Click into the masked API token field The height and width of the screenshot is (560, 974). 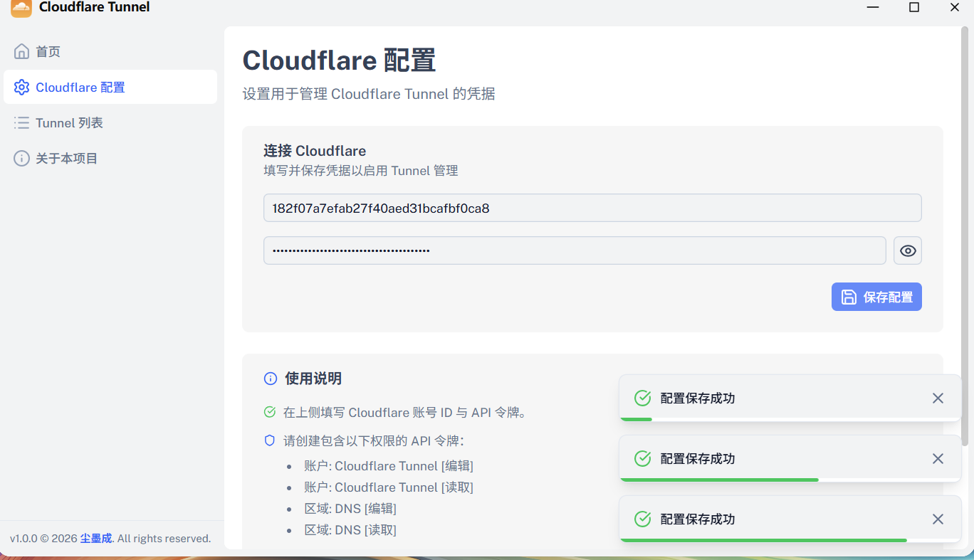(575, 250)
